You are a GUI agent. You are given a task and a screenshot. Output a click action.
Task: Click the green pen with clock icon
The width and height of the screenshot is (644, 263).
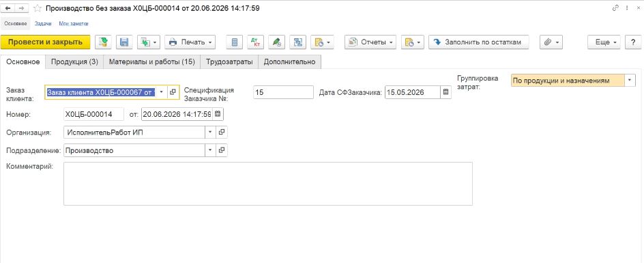[276, 42]
